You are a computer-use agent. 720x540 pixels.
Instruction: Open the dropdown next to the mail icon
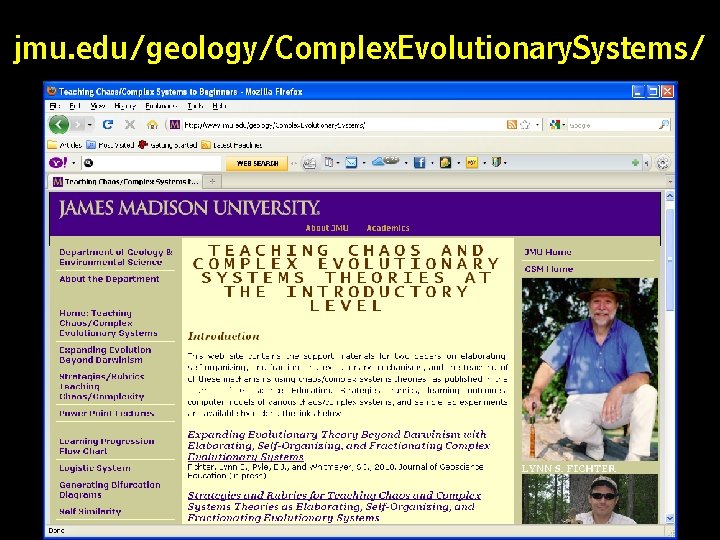pos(364,163)
